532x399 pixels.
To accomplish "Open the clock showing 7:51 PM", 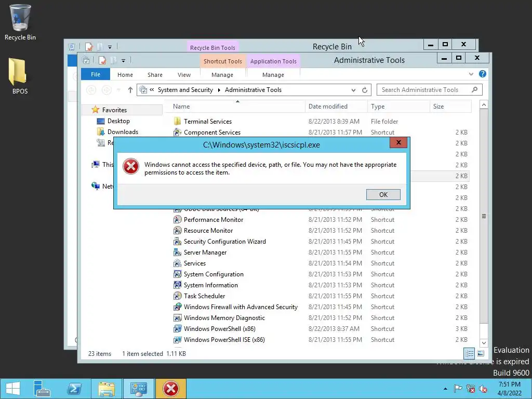I will click(509, 389).
